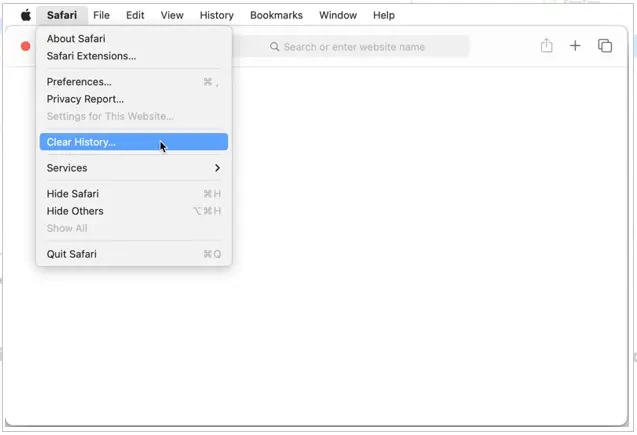
Task: Open the Help menu
Action: (x=384, y=15)
